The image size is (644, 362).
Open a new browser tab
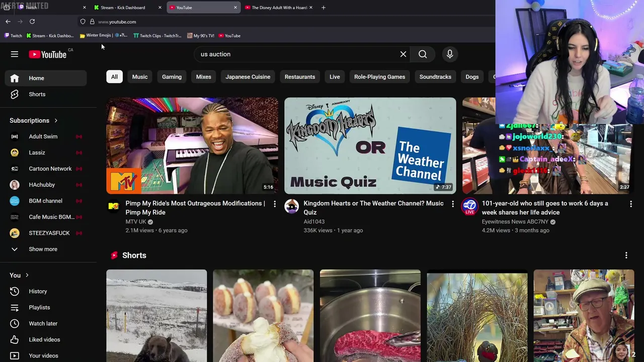[324, 8]
